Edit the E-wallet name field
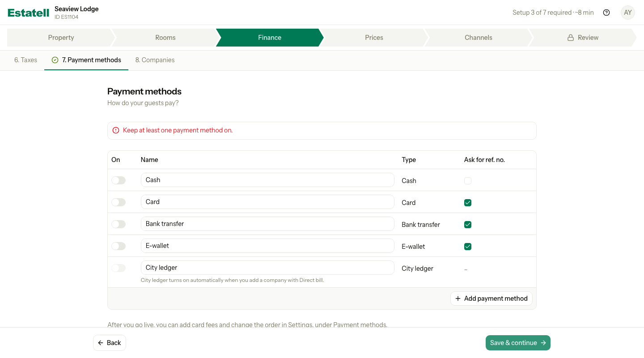Screen dimensions: 644x358 pyautogui.click(x=267, y=246)
